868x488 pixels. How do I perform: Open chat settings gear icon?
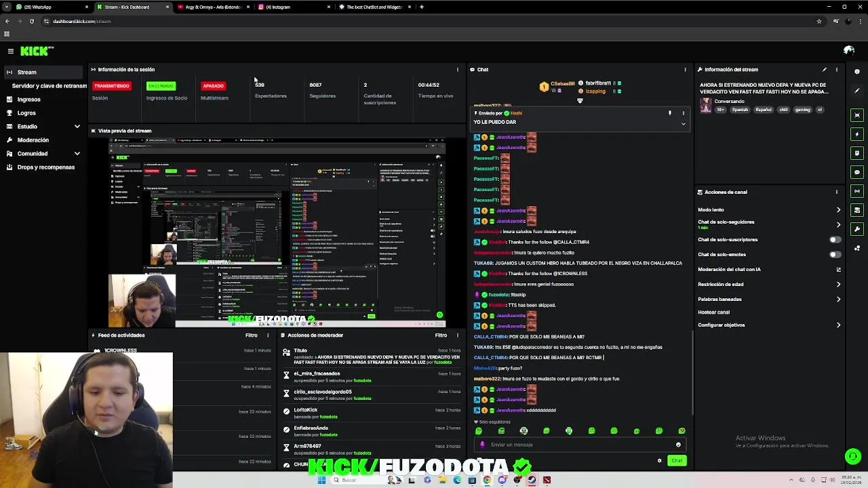point(659,461)
